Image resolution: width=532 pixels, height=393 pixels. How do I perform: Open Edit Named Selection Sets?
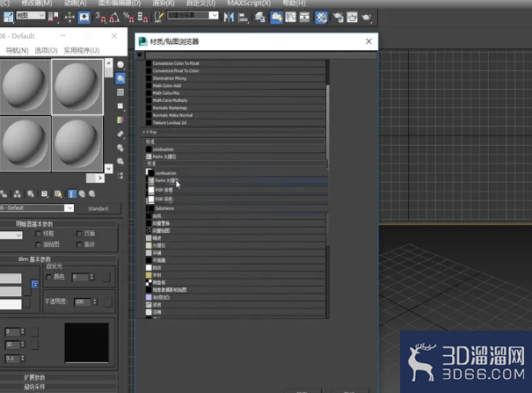pos(158,17)
